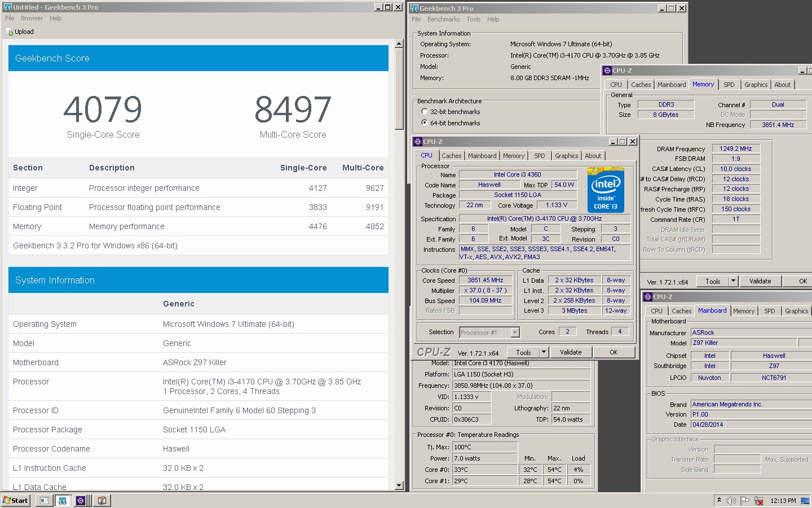This screenshot has height=508, width=812.
Task: Click Z97 Killer model field in Mainboard window
Action: [x=743, y=343]
